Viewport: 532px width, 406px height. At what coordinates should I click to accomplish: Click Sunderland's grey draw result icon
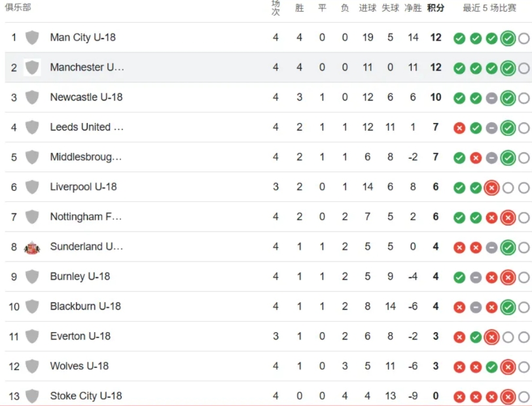point(491,248)
